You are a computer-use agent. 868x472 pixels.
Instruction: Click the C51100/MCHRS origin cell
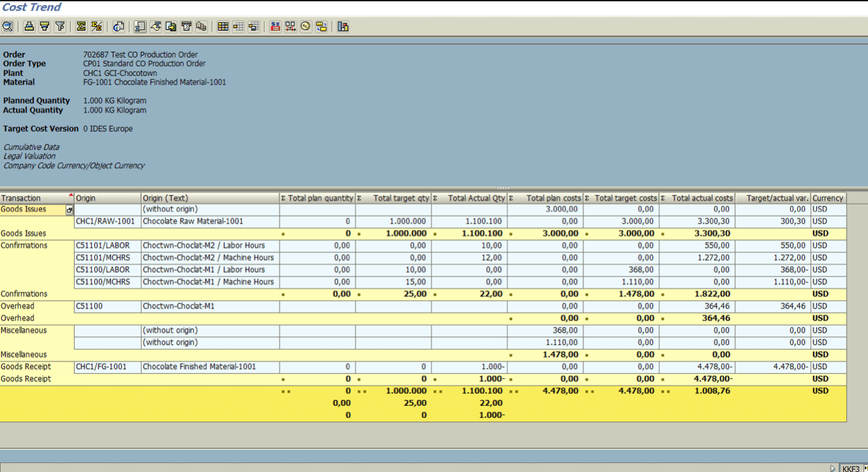108,282
